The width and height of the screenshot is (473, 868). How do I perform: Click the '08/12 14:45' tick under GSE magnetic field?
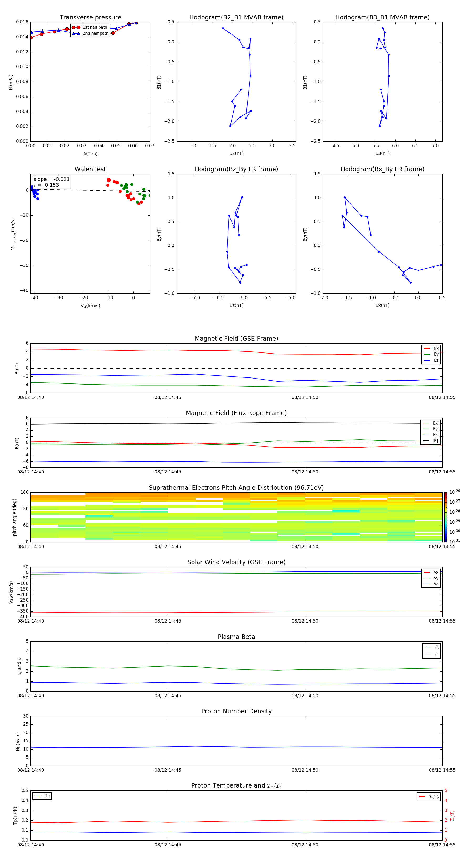coord(168,398)
